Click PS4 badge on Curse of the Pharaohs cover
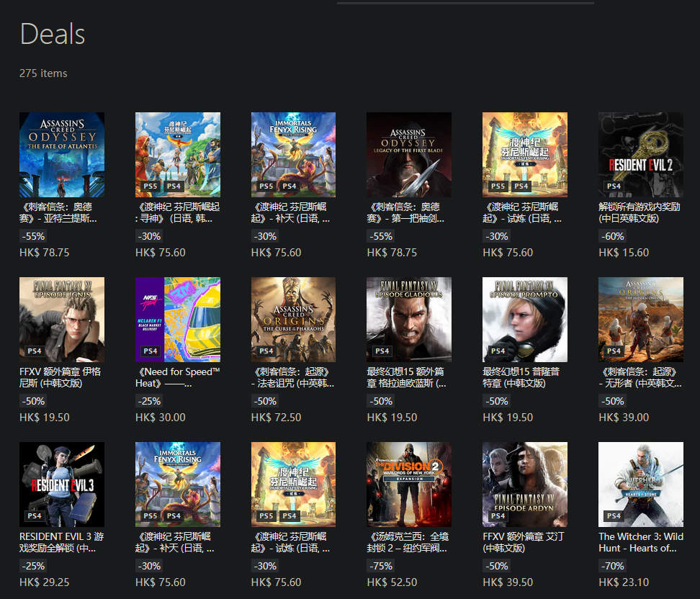The image size is (700, 599). (x=266, y=351)
